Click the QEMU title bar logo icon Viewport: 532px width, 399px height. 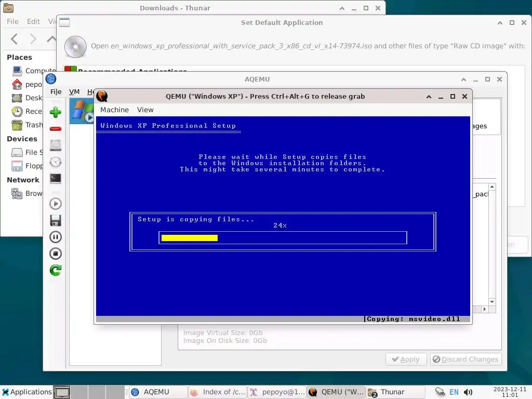pyautogui.click(x=102, y=96)
